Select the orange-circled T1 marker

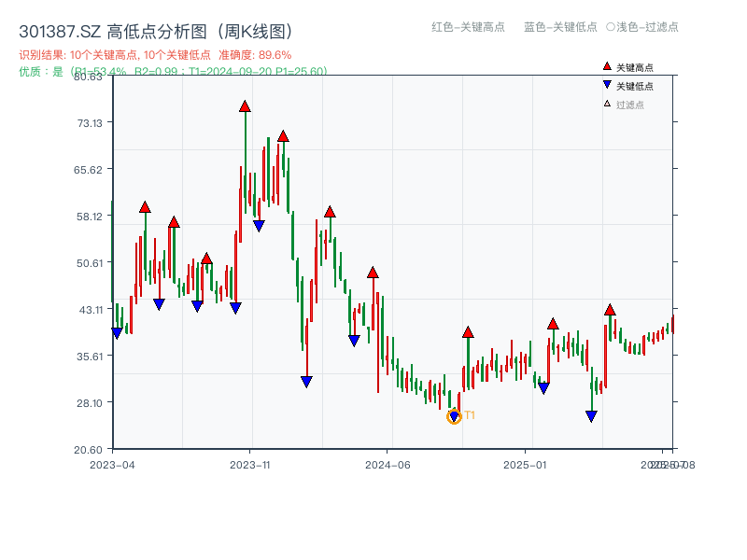coord(455,414)
